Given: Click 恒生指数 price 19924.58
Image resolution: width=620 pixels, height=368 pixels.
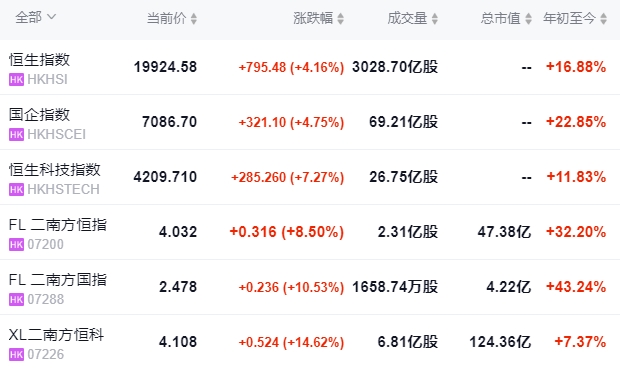Looking at the screenshot, I should [165, 67].
